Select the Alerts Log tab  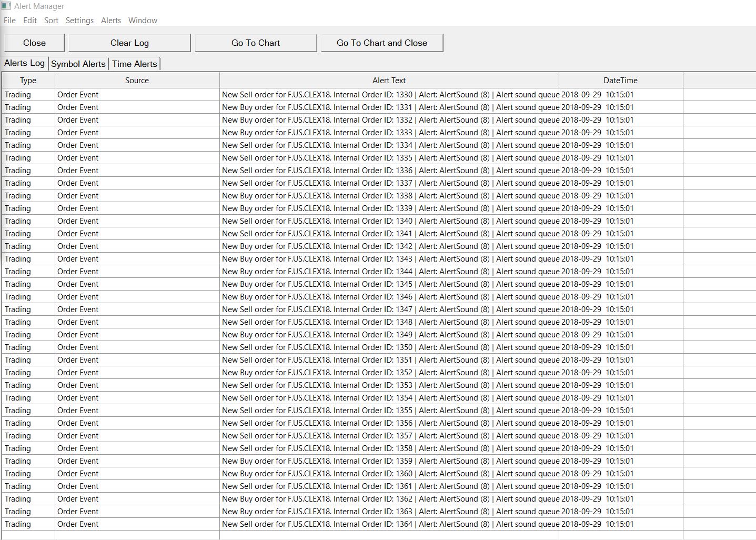[x=24, y=63]
